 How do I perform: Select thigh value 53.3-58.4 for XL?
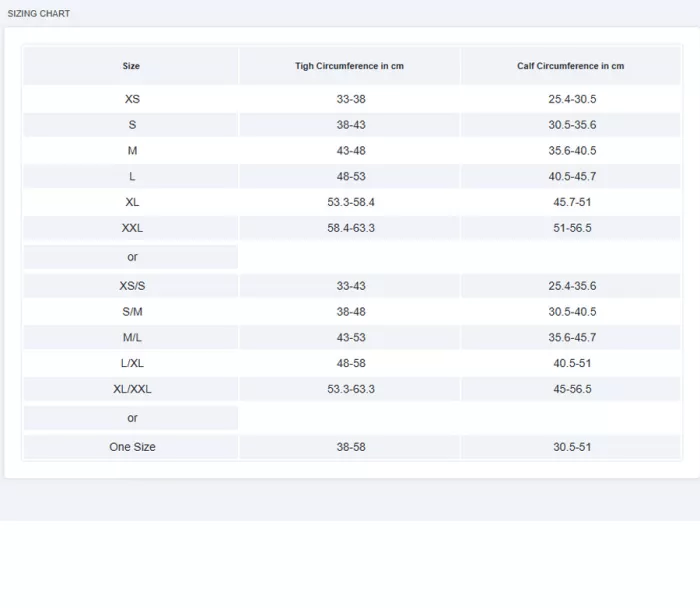pyautogui.click(x=350, y=202)
